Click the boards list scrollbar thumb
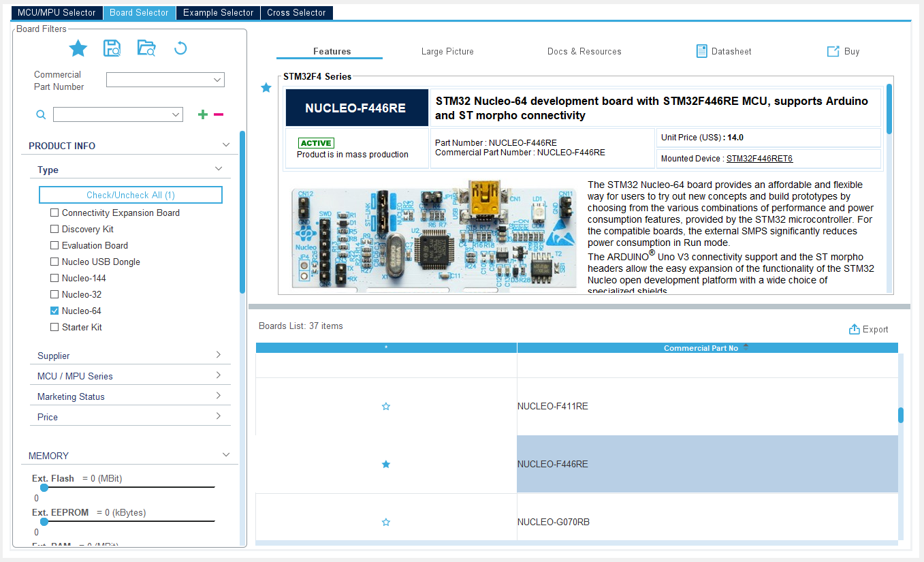Image resolution: width=924 pixels, height=562 pixels. (901, 415)
